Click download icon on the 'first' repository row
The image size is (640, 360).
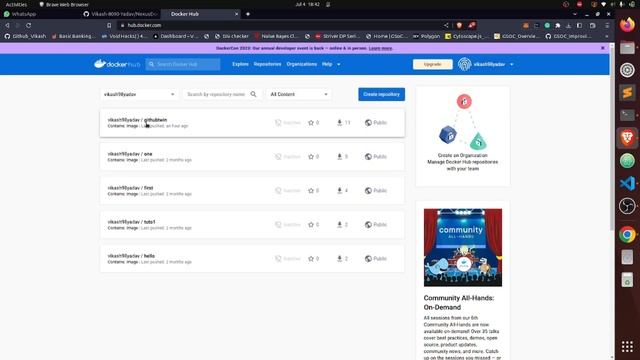[x=339, y=191]
